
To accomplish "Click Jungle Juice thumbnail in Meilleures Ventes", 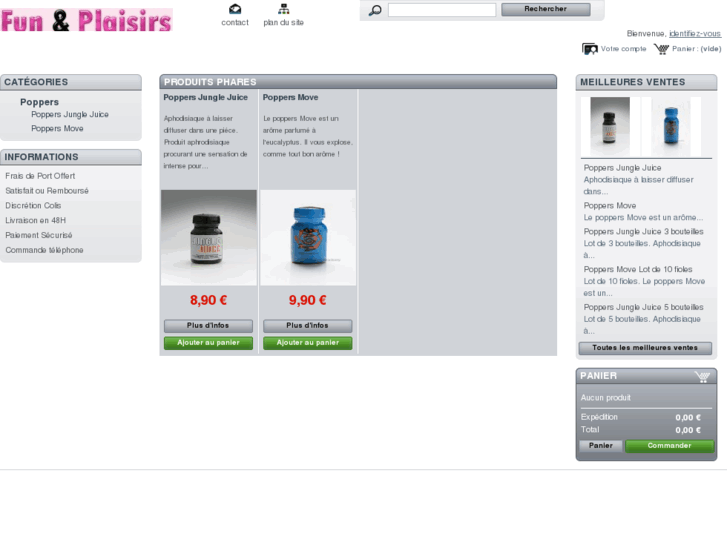I will point(610,127).
